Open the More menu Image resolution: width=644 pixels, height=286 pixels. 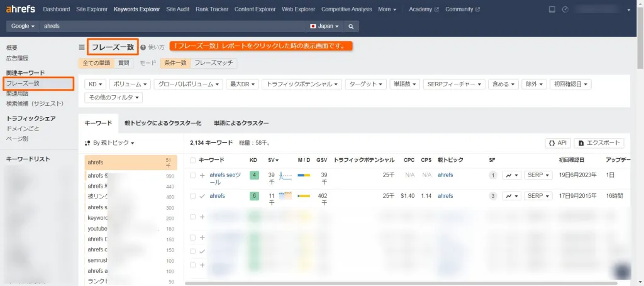point(387,9)
